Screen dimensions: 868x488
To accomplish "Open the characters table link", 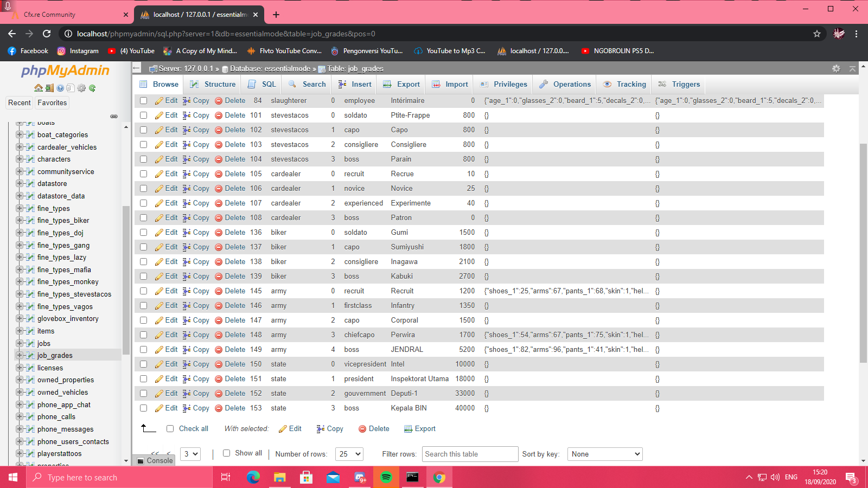I will (x=54, y=159).
